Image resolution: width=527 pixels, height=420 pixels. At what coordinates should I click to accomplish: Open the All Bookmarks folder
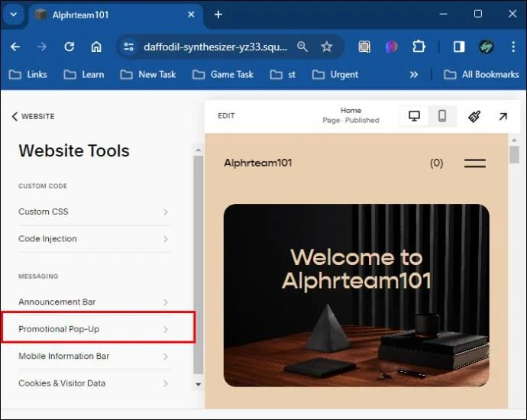tap(481, 75)
